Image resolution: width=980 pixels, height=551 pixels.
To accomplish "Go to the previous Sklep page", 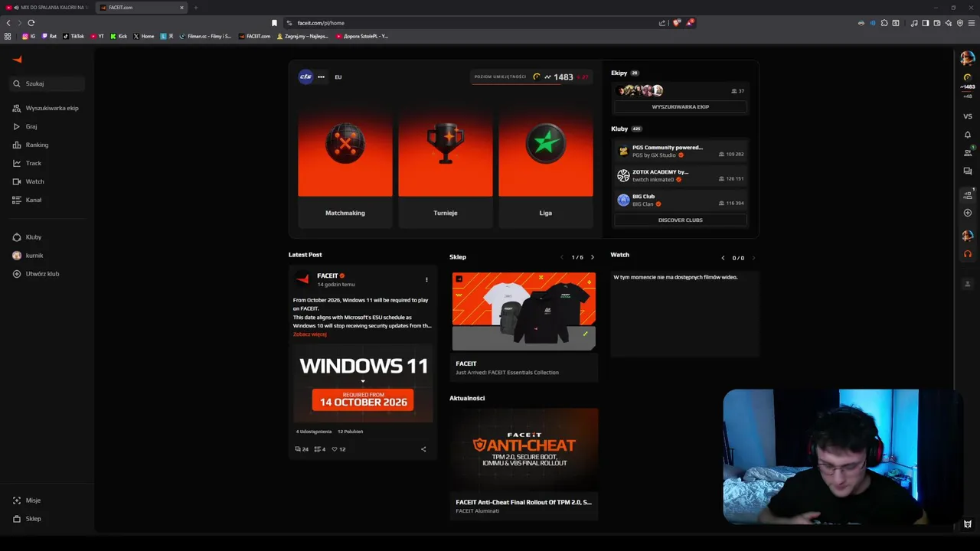I will 562,257.
